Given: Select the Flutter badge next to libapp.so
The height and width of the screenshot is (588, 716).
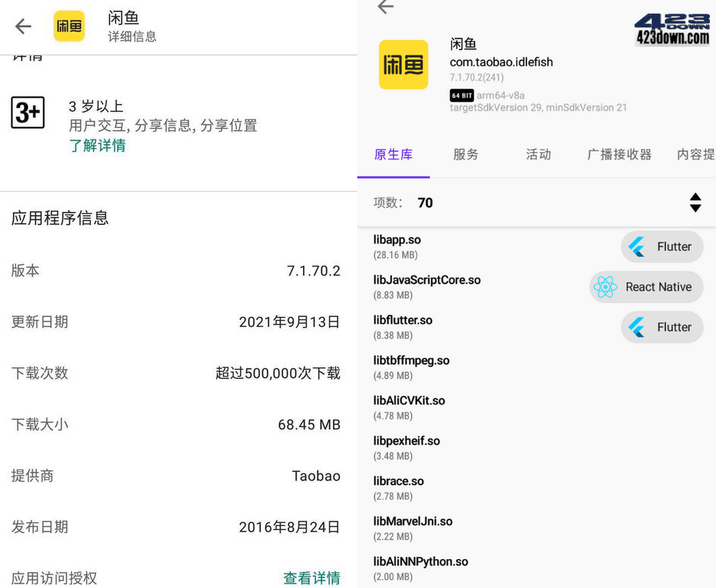Looking at the screenshot, I should pos(662,247).
